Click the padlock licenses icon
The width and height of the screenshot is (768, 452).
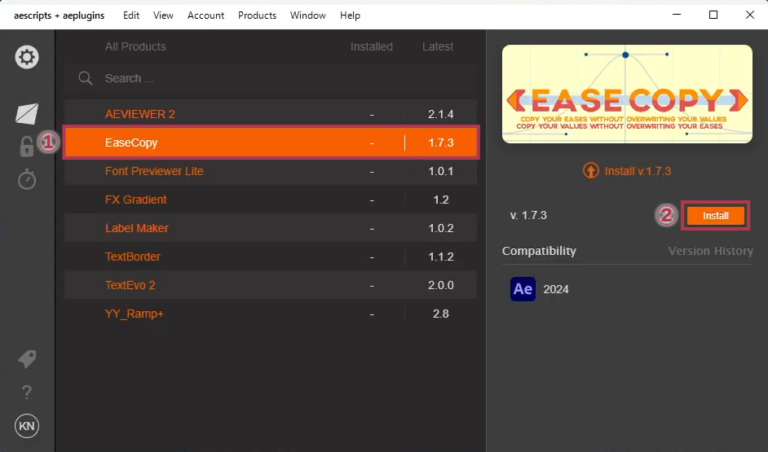coord(26,147)
